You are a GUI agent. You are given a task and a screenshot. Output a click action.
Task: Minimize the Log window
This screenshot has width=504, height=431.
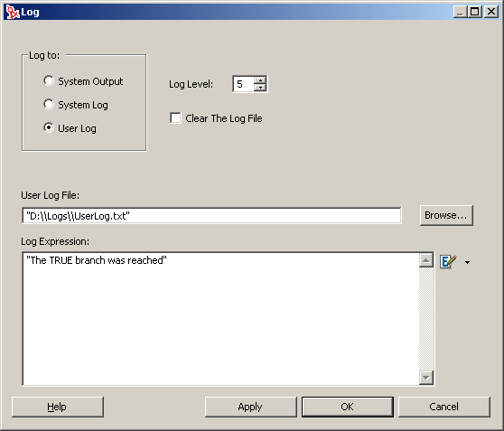pyautogui.click(x=460, y=12)
